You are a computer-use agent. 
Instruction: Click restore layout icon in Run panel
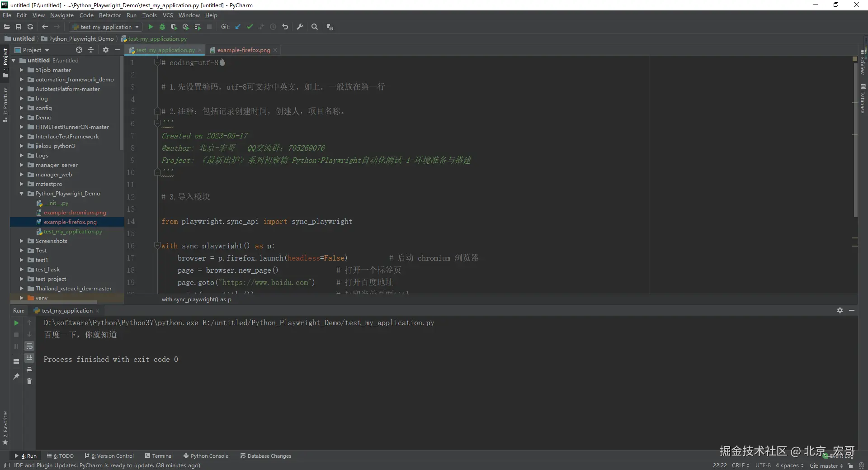click(x=16, y=361)
